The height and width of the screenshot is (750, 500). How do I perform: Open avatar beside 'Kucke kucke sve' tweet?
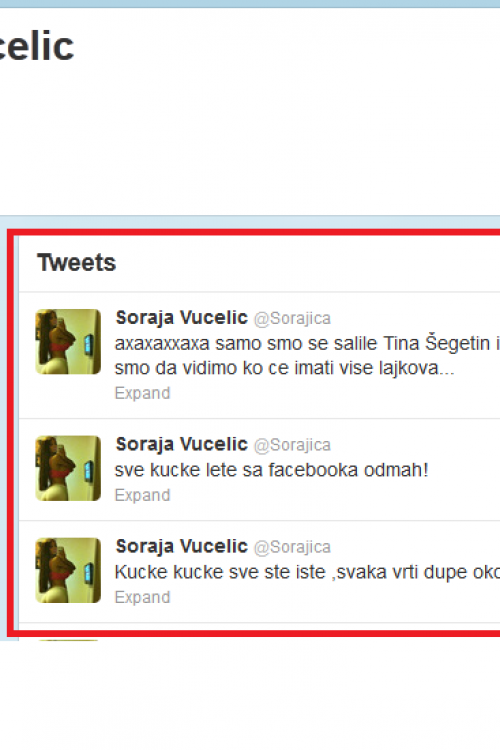pyautogui.click(x=68, y=570)
